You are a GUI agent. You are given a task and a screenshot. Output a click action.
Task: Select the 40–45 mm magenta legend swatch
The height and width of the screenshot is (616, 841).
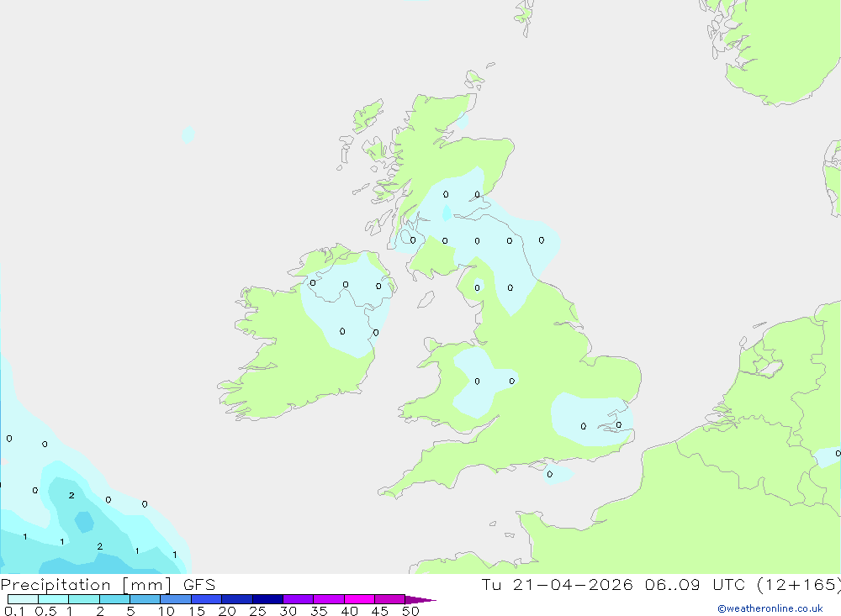coord(359,599)
